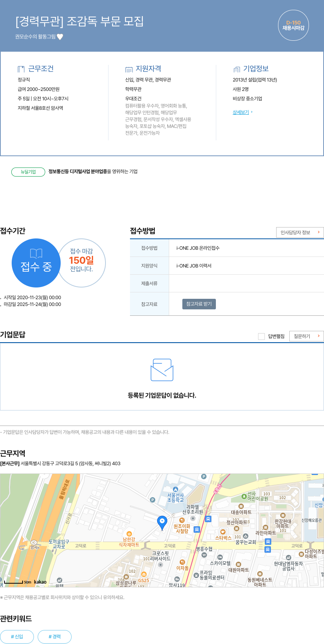The width and height of the screenshot is (324, 644).
Task: Click the 대송아파트 apartment marker on map
Action: pyautogui.click(x=241, y=506)
